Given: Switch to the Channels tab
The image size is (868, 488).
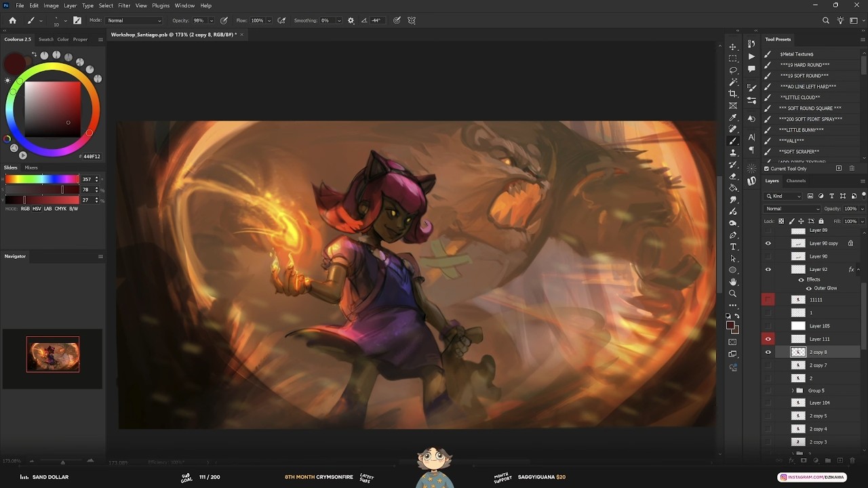Looking at the screenshot, I should point(795,181).
